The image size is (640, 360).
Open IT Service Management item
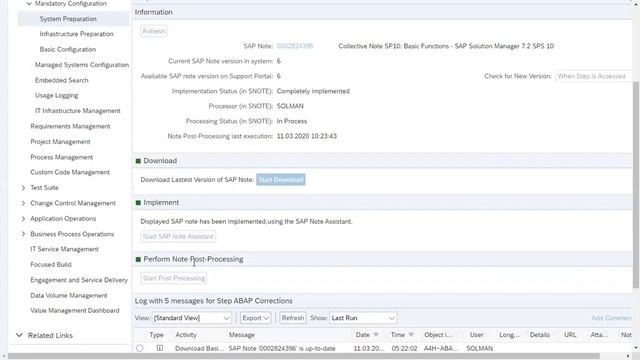pos(64,249)
